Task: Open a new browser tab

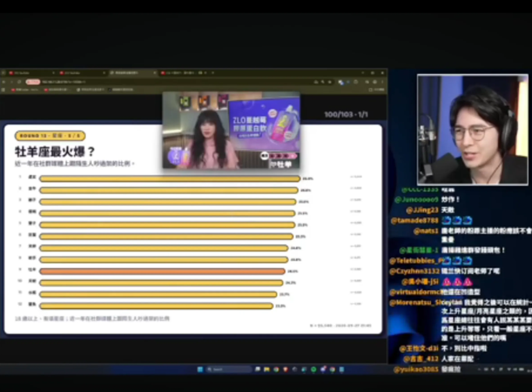Action: 213,73
